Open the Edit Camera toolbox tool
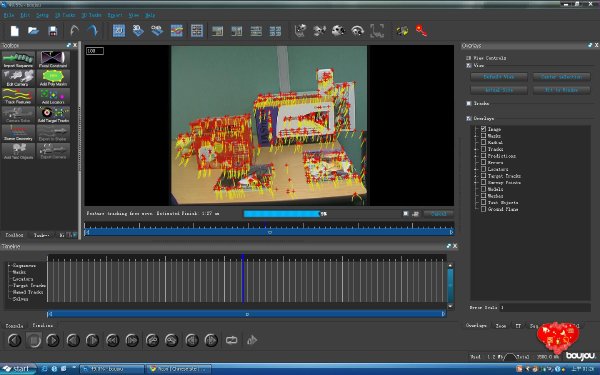Image resolution: width=600 pixels, height=375 pixels. click(x=18, y=78)
